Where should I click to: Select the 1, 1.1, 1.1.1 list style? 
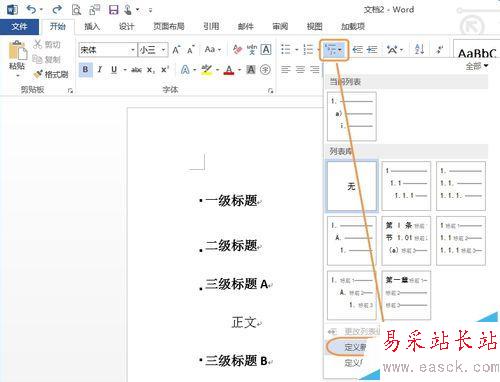[x=406, y=186]
